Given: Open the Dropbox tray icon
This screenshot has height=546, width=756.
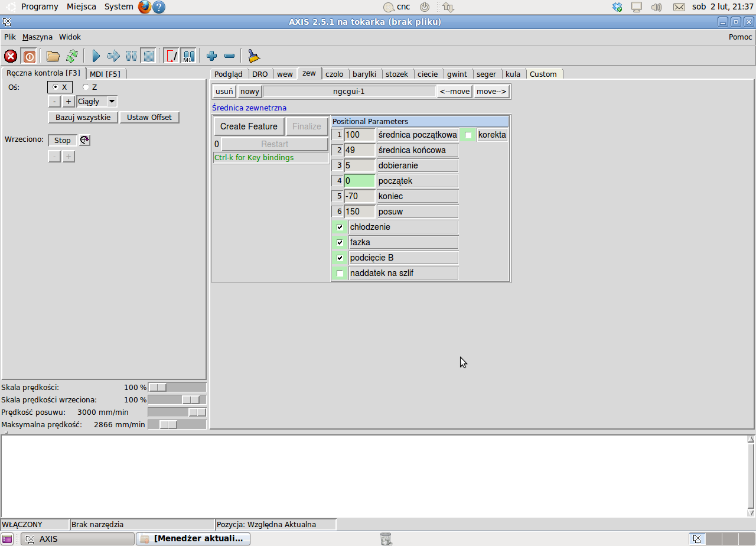Looking at the screenshot, I should (618, 7).
